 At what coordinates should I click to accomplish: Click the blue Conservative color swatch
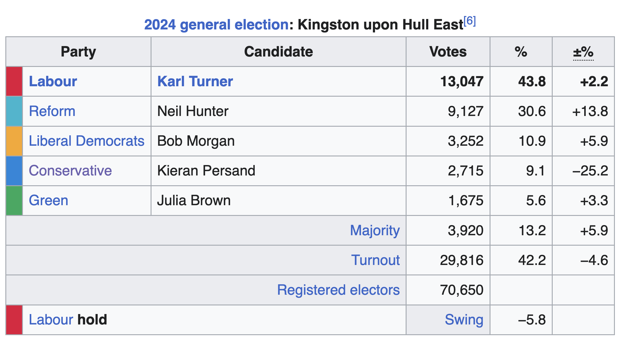pyautogui.click(x=14, y=171)
